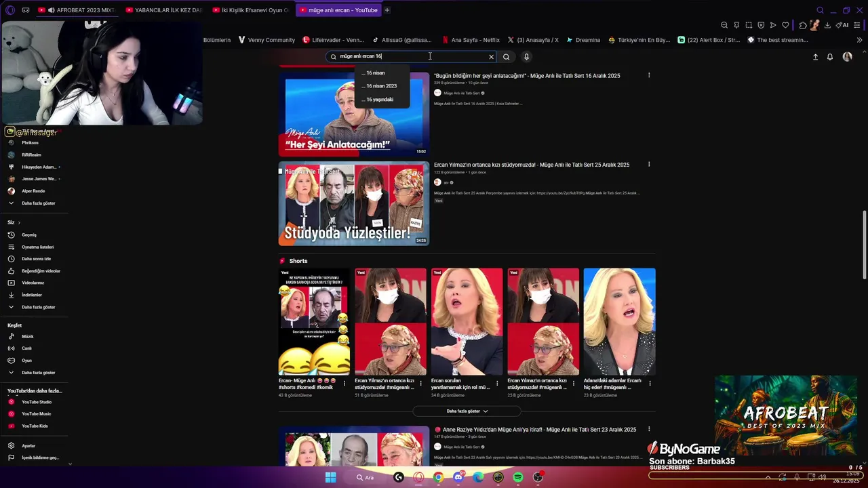Open the create/upload icon in YouTube header
The height and width of the screenshot is (488, 868).
coord(815,57)
